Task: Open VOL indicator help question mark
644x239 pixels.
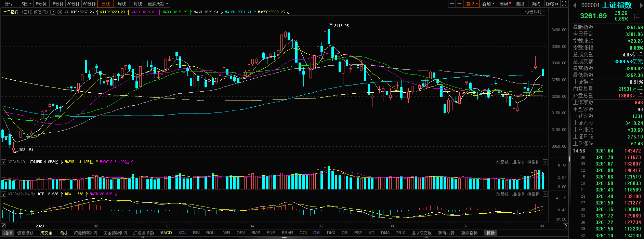Action: coord(4,162)
